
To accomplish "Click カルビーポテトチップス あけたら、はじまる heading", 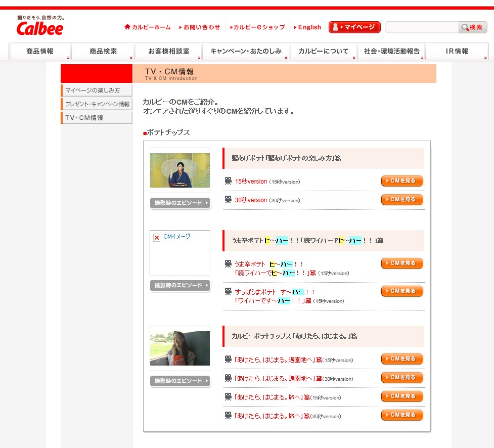I will coord(294,336).
